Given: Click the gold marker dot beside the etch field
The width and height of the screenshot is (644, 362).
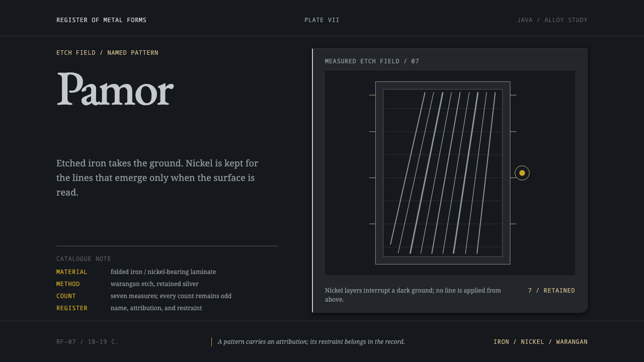Looking at the screenshot, I should pyautogui.click(x=522, y=173).
